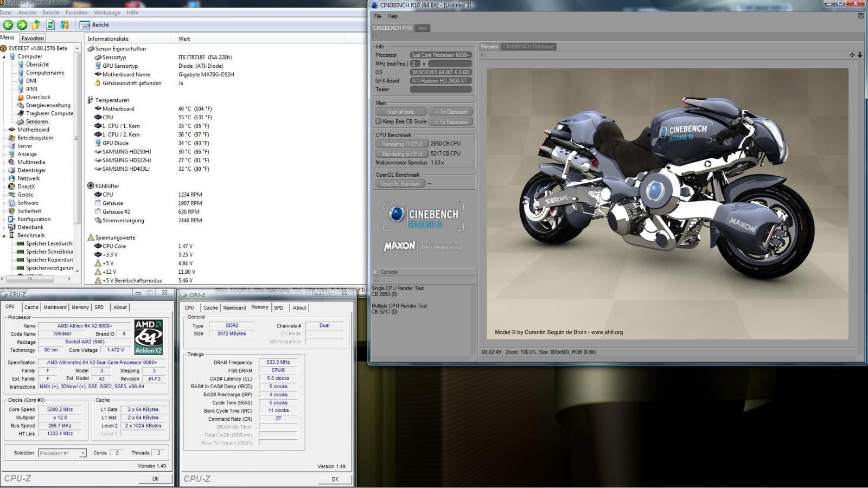Go back with the green left arrow in EVEREST
Screen dimensions: 868x488
coord(8,25)
